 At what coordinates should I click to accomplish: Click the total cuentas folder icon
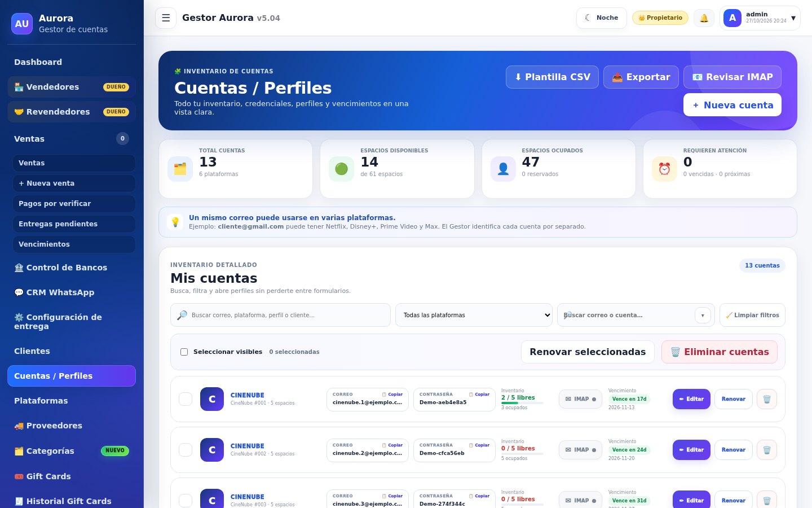pyautogui.click(x=180, y=169)
